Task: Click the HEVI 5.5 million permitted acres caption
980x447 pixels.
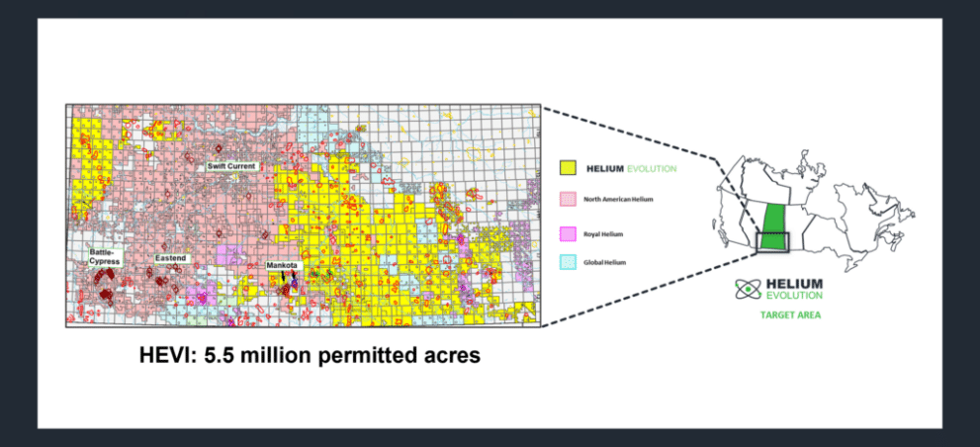Action: [309, 355]
